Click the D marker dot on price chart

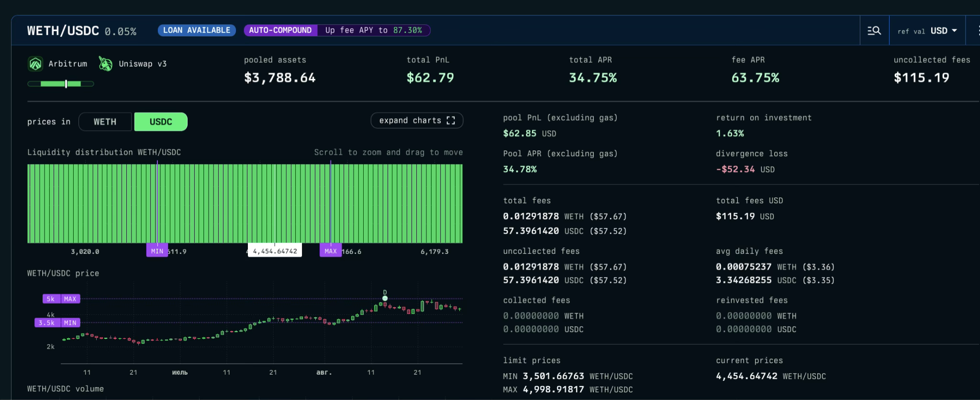(385, 298)
